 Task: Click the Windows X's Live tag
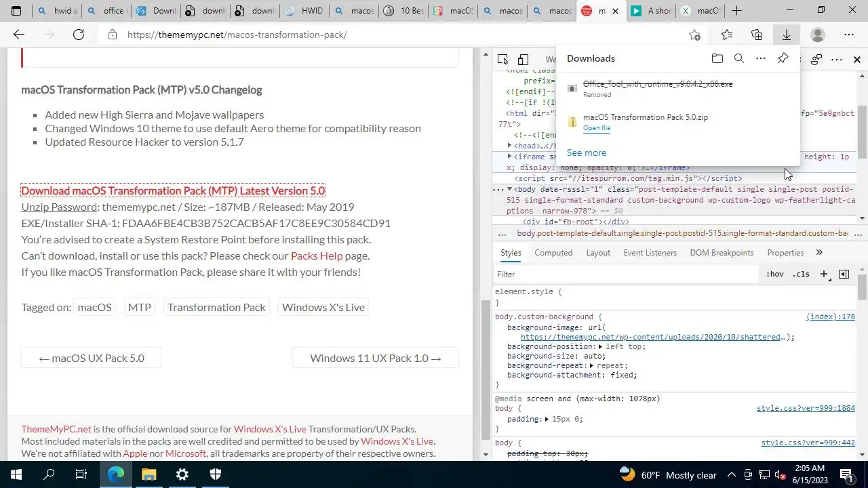[323, 307]
